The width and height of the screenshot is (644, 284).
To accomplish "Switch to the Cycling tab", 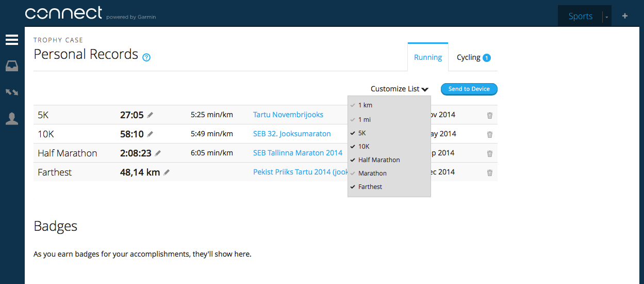I will pyautogui.click(x=473, y=57).
